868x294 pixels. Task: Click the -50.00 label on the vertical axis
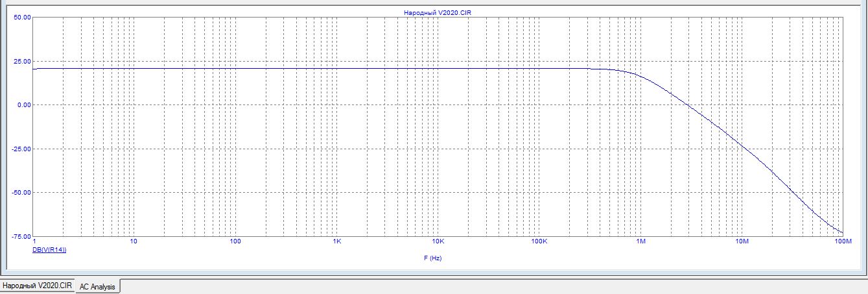coord(21,192)
